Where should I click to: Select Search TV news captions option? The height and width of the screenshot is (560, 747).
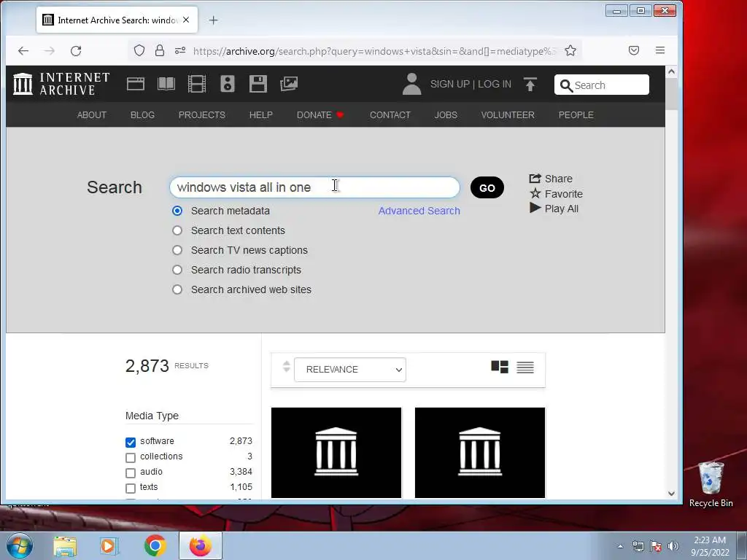tap(177, 250)
